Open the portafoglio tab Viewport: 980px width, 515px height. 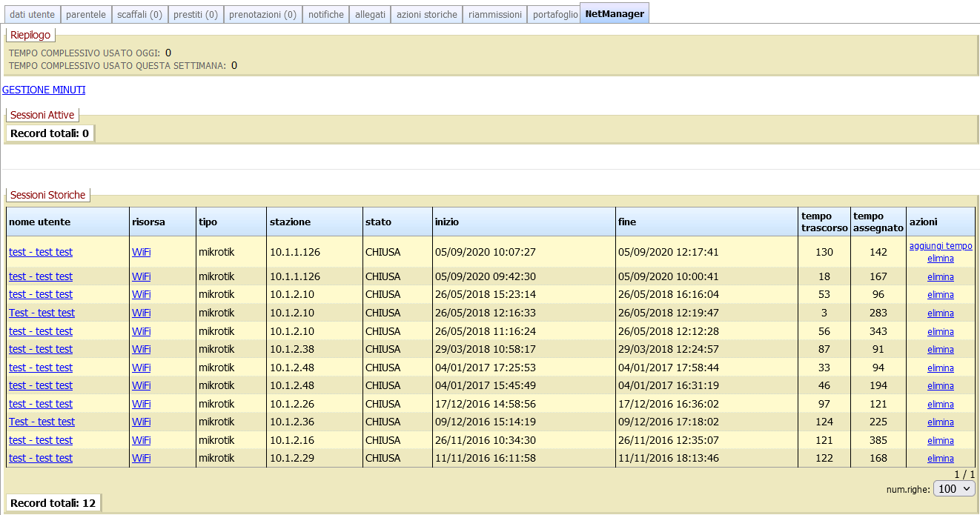[x=554, y=13]
